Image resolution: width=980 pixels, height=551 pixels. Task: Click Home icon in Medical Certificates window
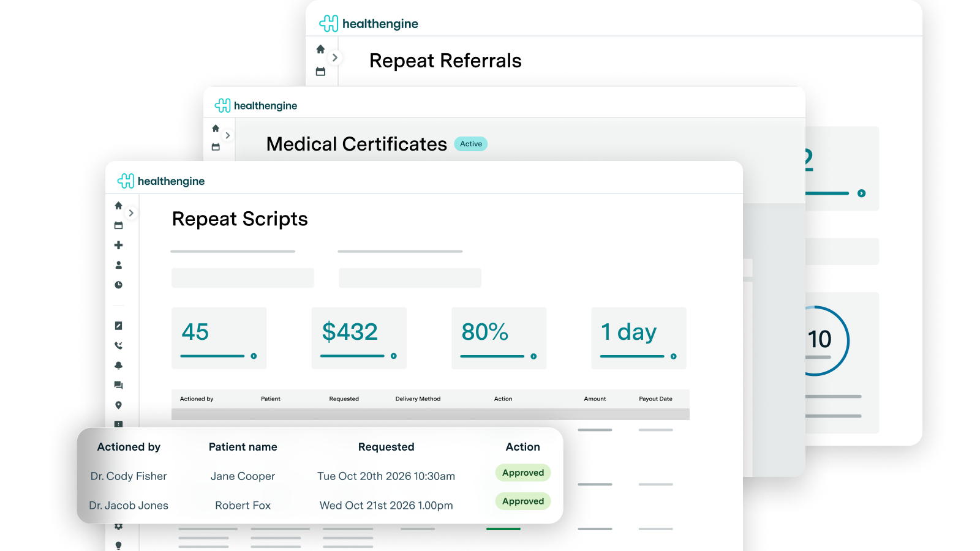pyautogui.click(x=216, y=129)
